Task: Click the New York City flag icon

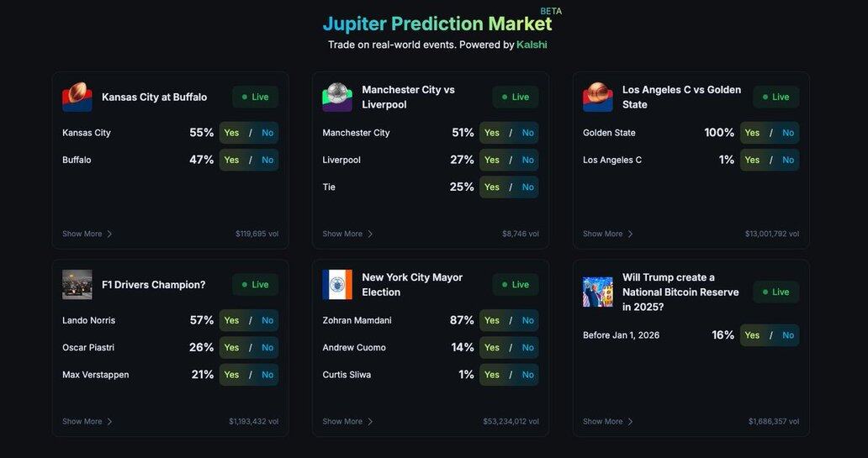Action: point(337,285)
